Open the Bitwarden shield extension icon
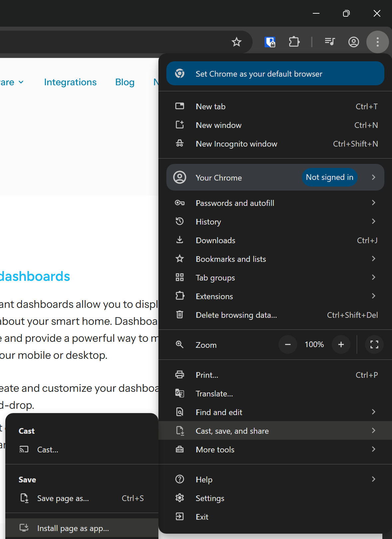The image size is (392, 539). tap(270, 42)
